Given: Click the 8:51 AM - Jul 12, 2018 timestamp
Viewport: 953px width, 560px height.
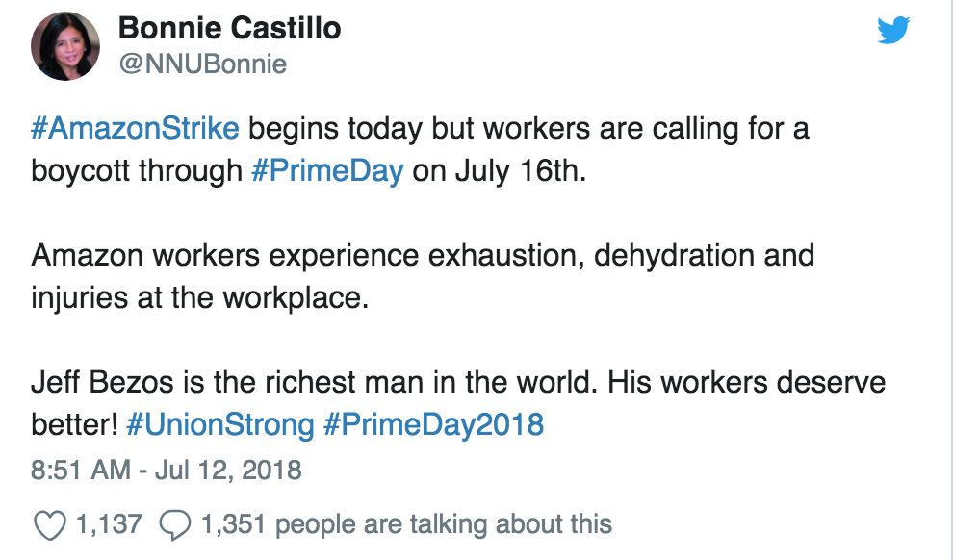Looking at the screenshot, I should [167, 471].
